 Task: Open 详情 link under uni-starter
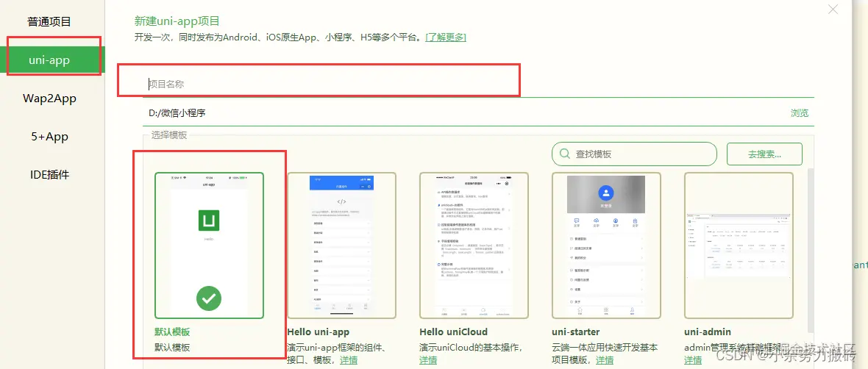[605, 360]
